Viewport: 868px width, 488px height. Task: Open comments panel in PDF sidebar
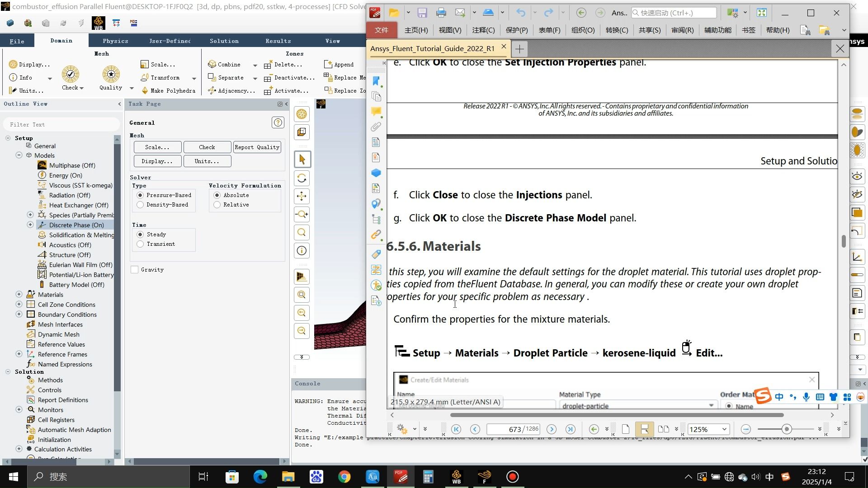(376, 112)
